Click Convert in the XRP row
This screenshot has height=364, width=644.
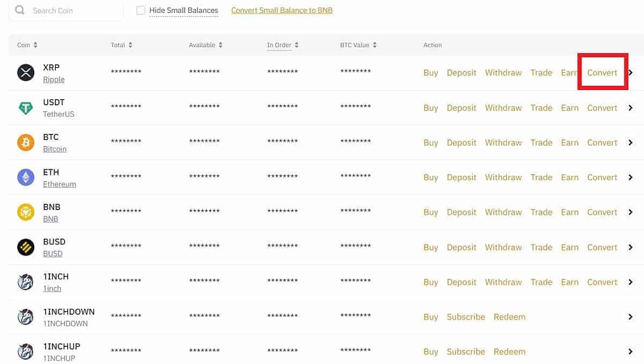pyautogui.click(x=602, y=73)
